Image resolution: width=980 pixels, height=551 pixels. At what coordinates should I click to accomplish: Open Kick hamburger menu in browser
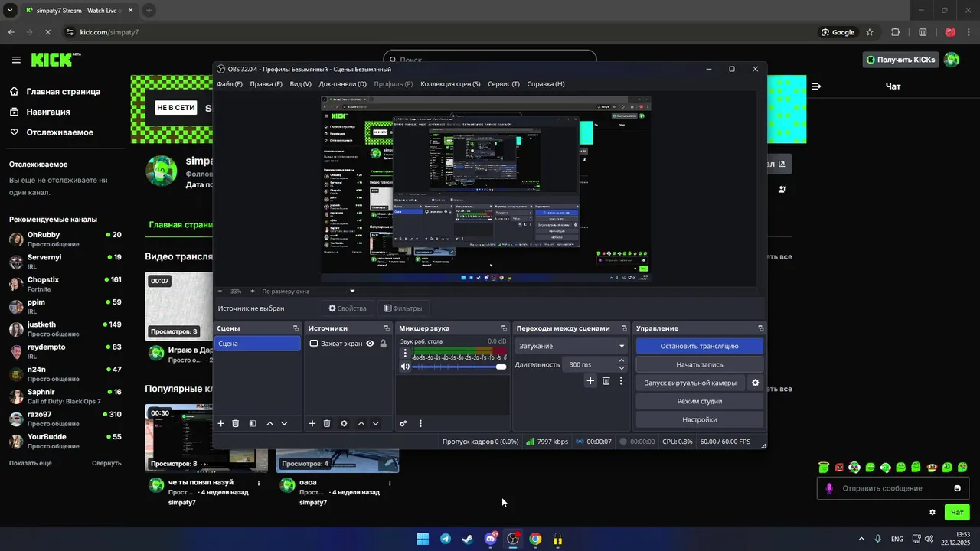[x=16, y=60]
